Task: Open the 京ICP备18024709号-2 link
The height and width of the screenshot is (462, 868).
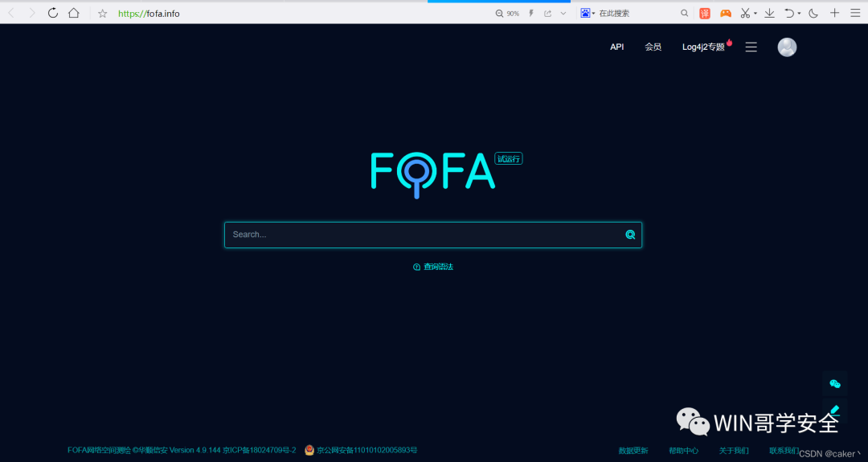Action: coord(259,451)
